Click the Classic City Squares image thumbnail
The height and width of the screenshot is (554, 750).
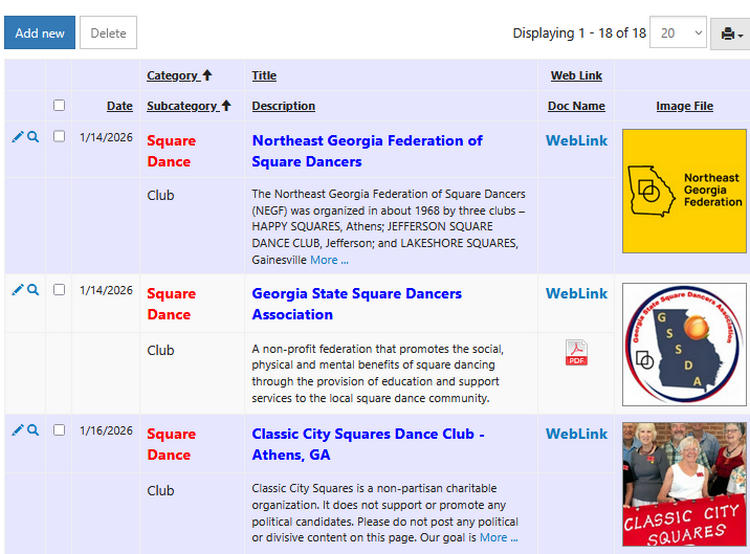point(684,484)
